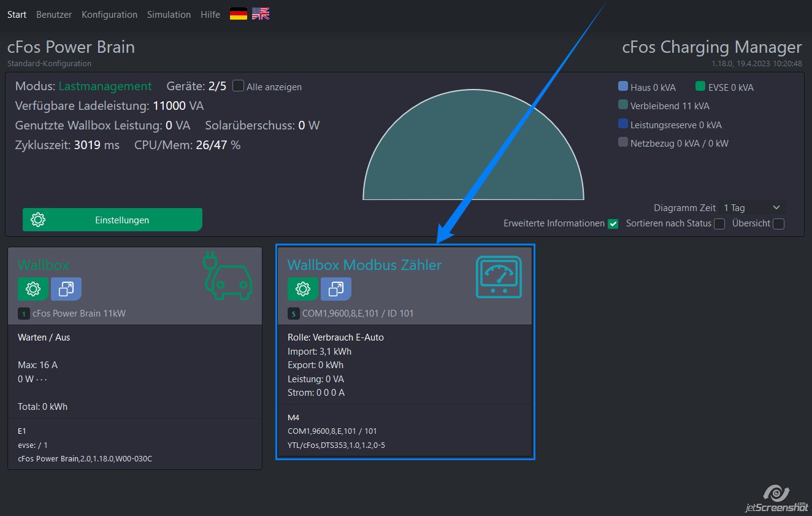Click the M4 identifier in meter tile
Image resolution: width=812 pixels, height=516 pixels.
(293, 418)
